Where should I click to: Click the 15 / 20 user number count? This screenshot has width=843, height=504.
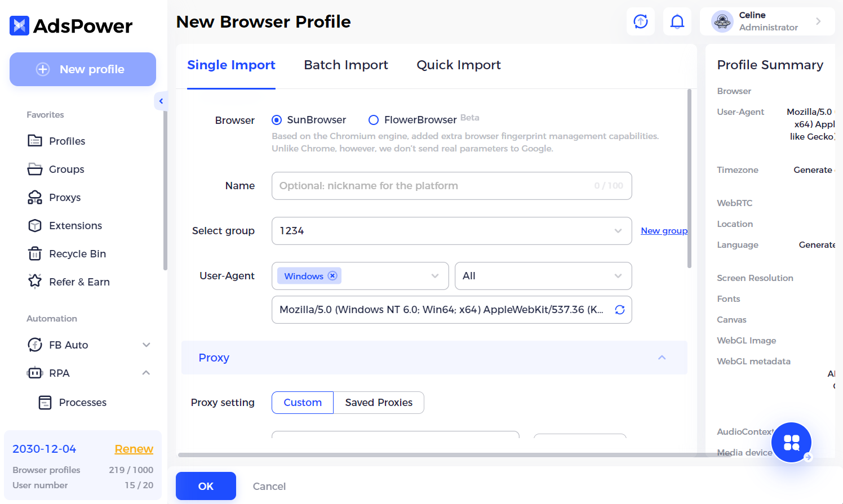click(139, 485)
